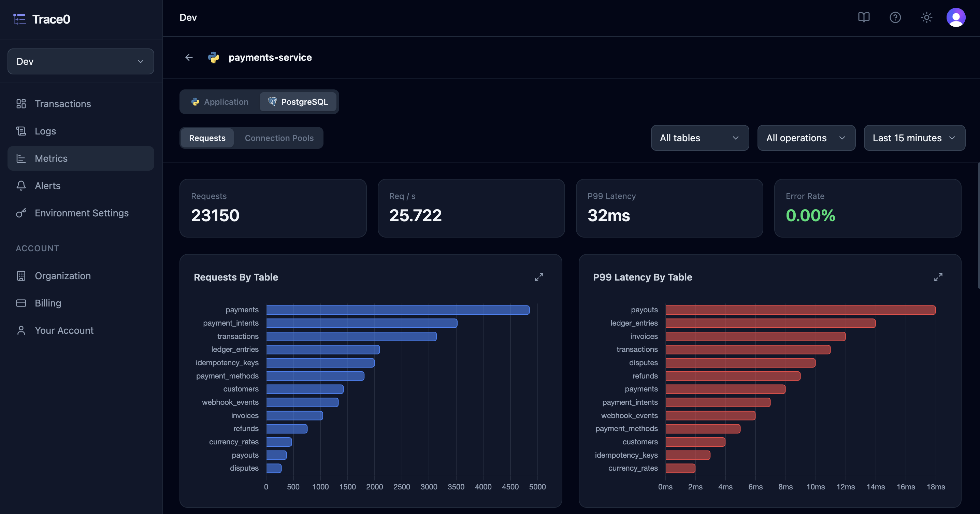Click the P99 Latency By Table heading

[642, 277]
